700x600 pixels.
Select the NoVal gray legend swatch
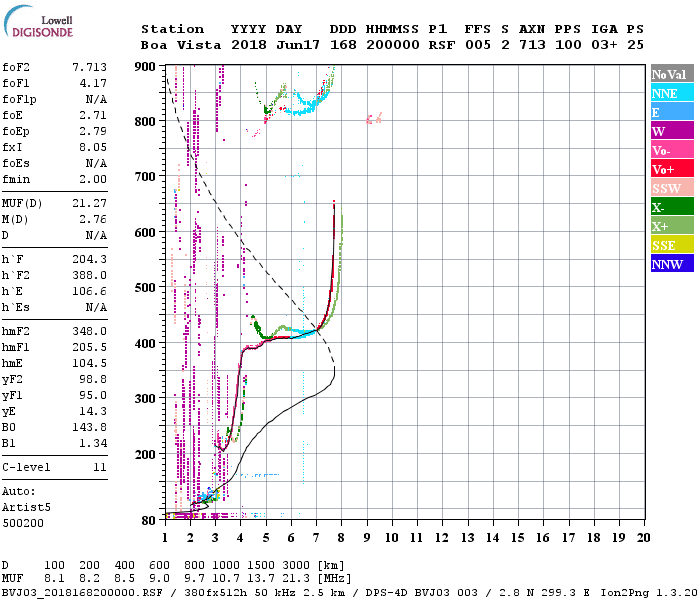(x=672, y=74)
